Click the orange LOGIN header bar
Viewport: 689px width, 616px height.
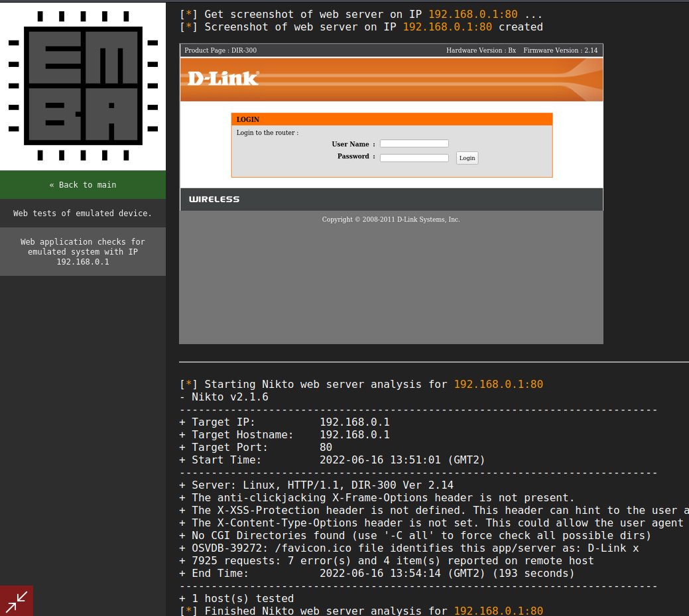click(x=391, y=119)
